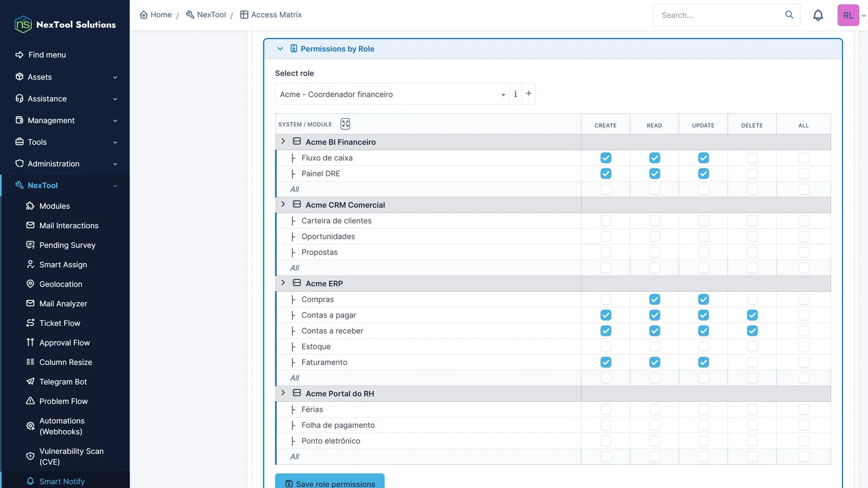Collapse the Acme ERP group

pyautogui.click(x=283, y=283)
